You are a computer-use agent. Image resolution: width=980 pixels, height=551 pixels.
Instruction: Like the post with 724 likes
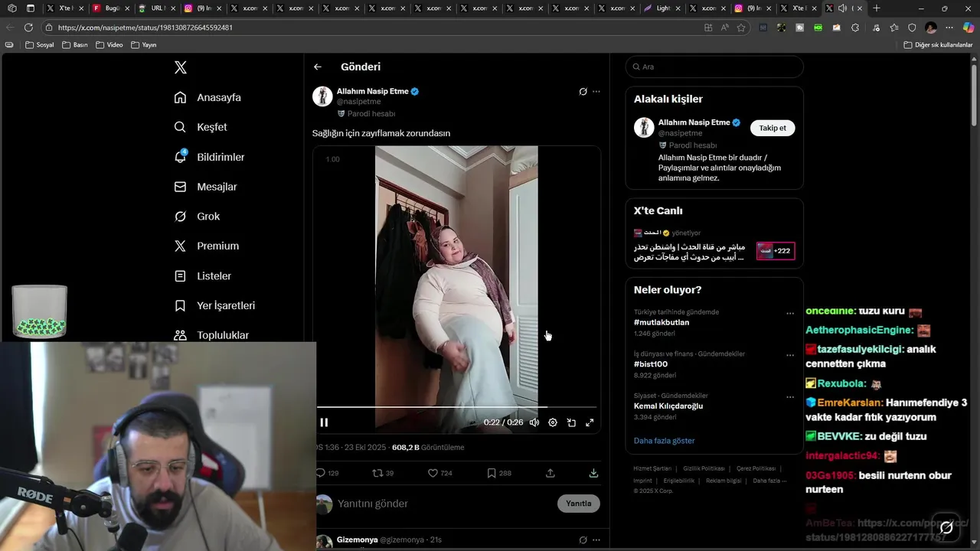440,473
